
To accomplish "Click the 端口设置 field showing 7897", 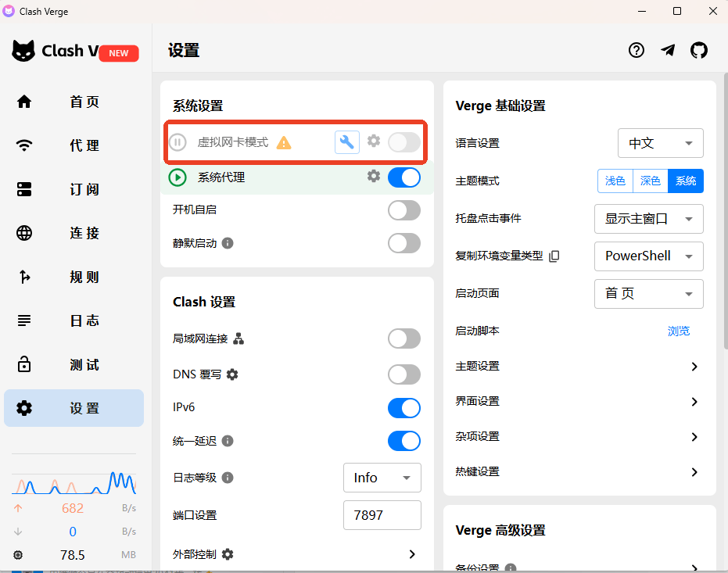I will pos(382,515).
